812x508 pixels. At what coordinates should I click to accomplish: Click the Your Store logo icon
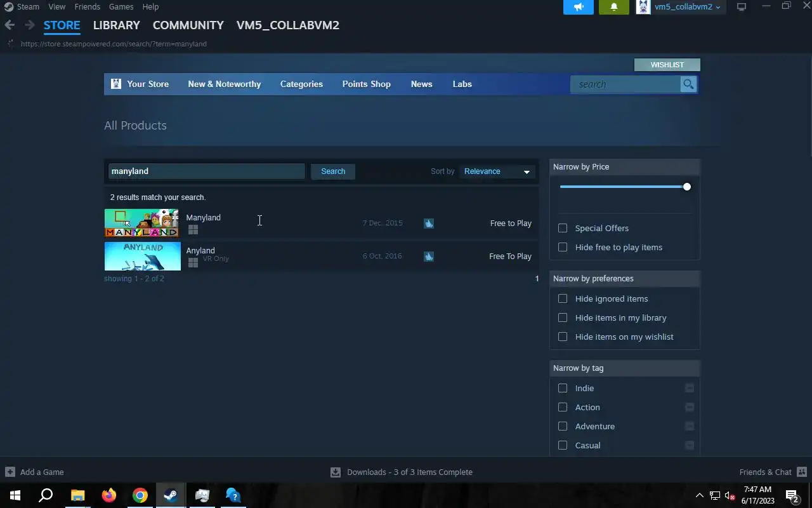pyautogui.click(x=115, y=84)
